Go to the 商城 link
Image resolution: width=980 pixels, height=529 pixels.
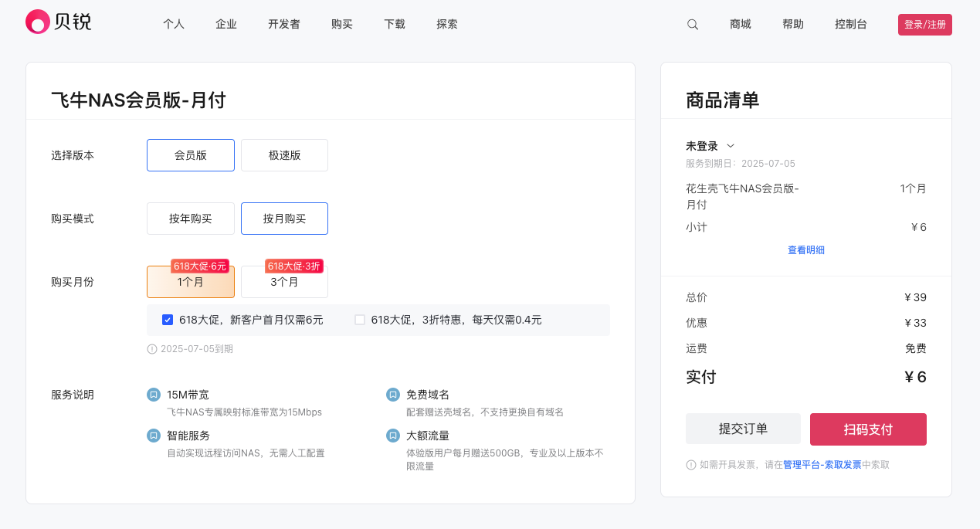(741, 24)
